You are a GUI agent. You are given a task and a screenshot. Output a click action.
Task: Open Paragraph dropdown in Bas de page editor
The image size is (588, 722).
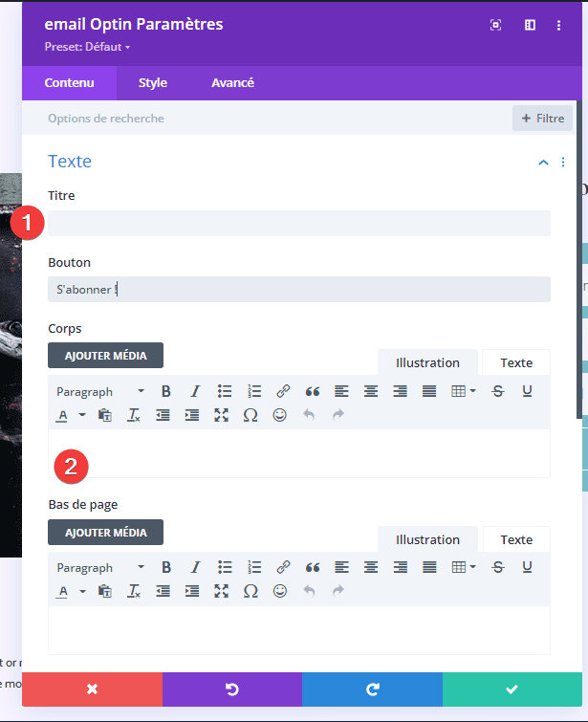pyautogui.click(x=100, y=568)
